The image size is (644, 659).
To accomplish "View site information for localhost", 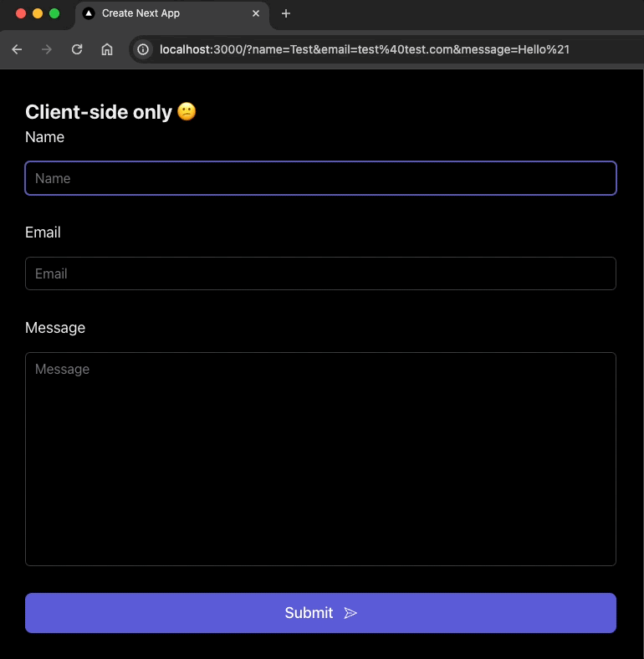I will tap(143, 49).
